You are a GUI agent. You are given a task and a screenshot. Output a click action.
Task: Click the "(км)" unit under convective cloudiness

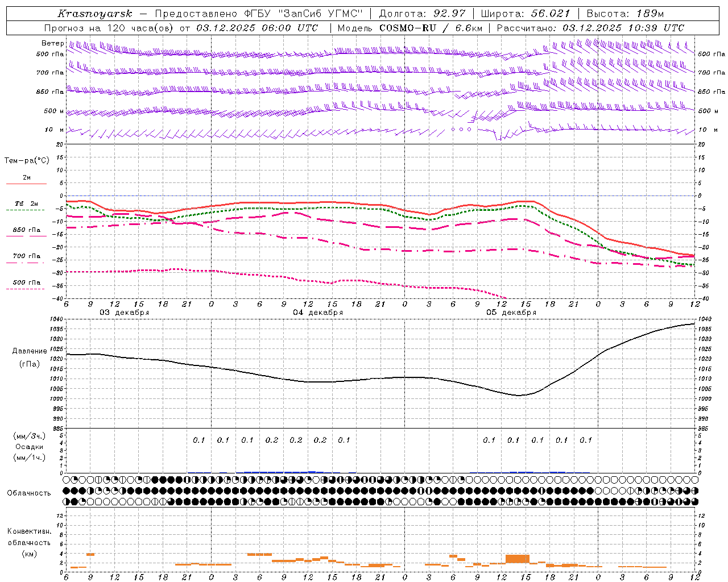point(29,554)
